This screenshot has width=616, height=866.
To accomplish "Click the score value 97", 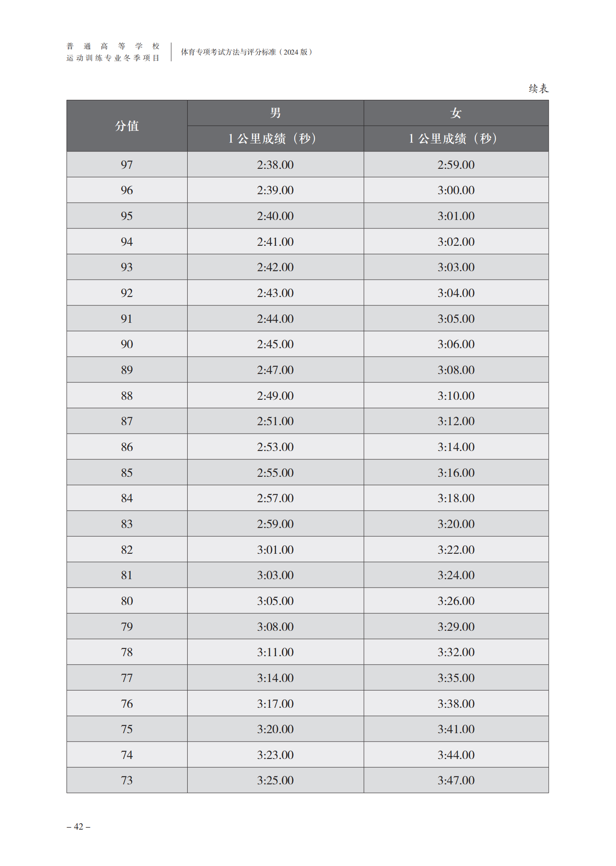I will [127, 165].
